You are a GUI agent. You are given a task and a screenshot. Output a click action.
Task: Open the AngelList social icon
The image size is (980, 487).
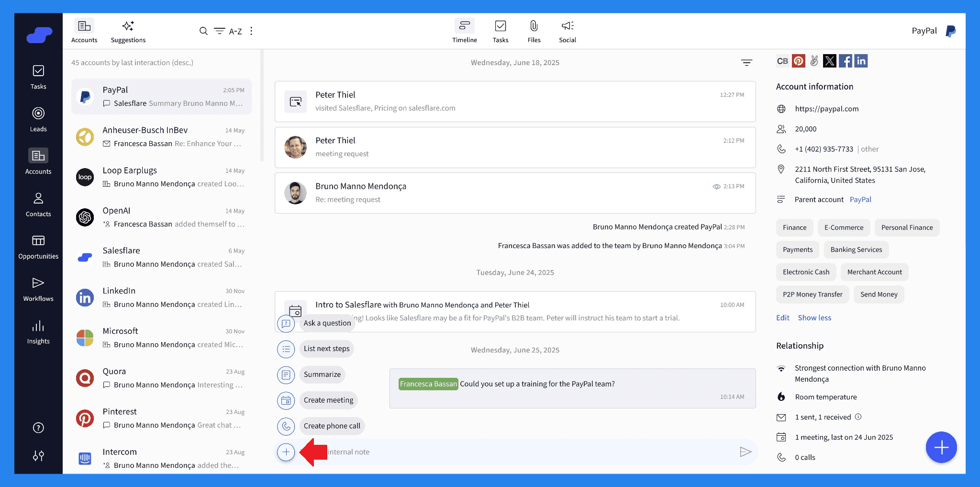814,61
